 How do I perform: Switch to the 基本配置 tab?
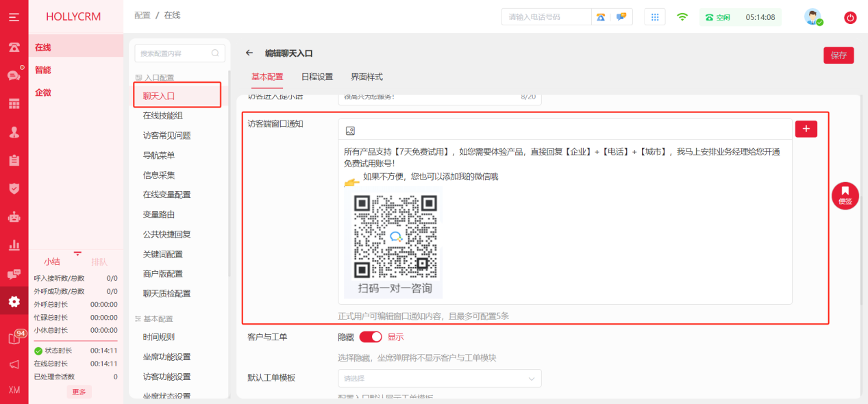[x=267, y=77]
